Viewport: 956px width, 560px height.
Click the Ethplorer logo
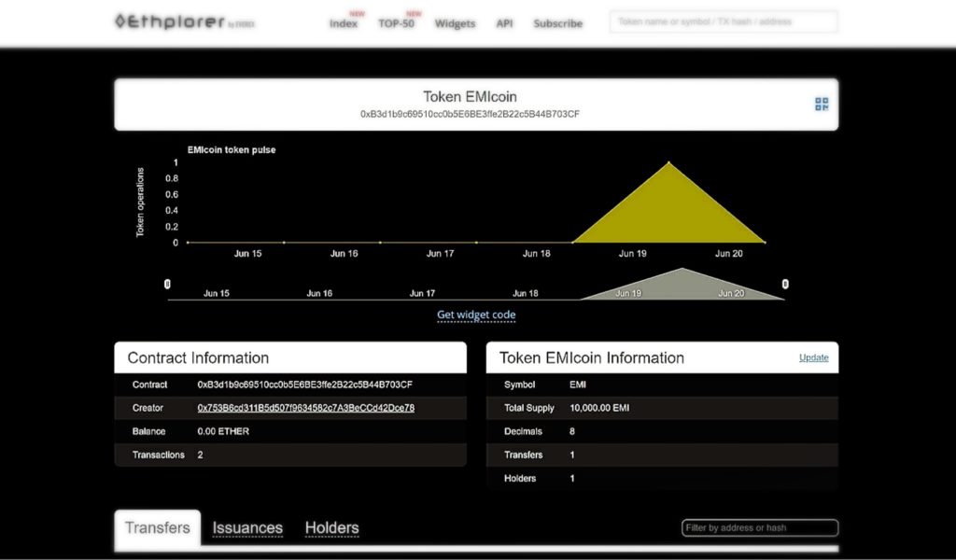184,22
